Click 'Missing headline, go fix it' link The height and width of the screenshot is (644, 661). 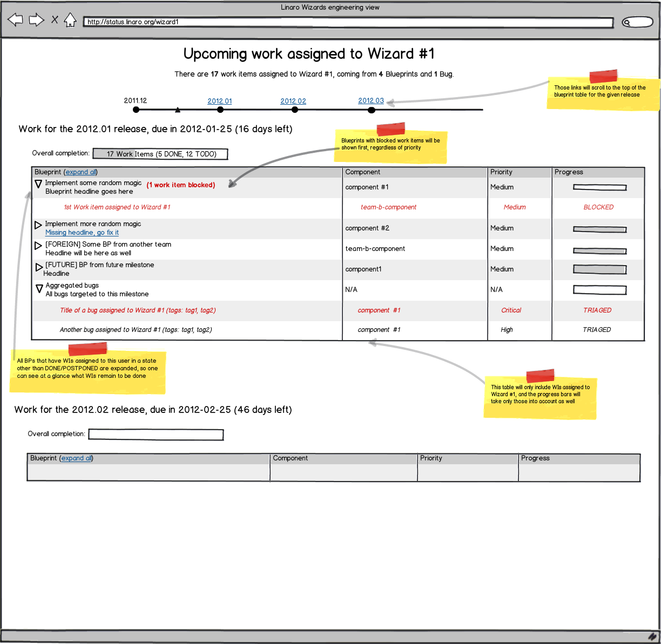(82, 233)
